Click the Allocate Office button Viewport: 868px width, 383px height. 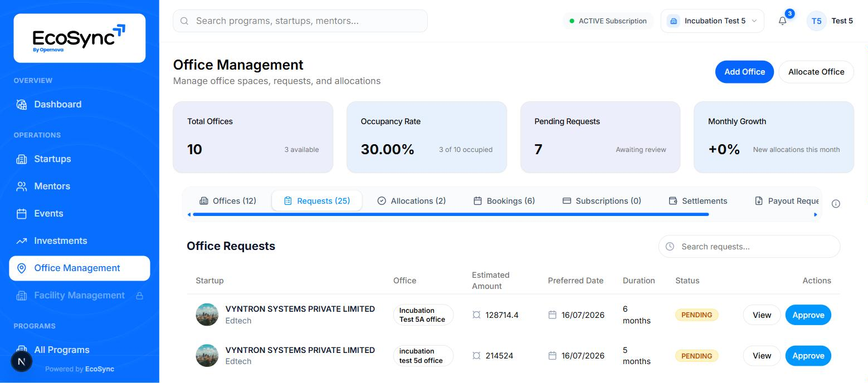pos(816,72)
